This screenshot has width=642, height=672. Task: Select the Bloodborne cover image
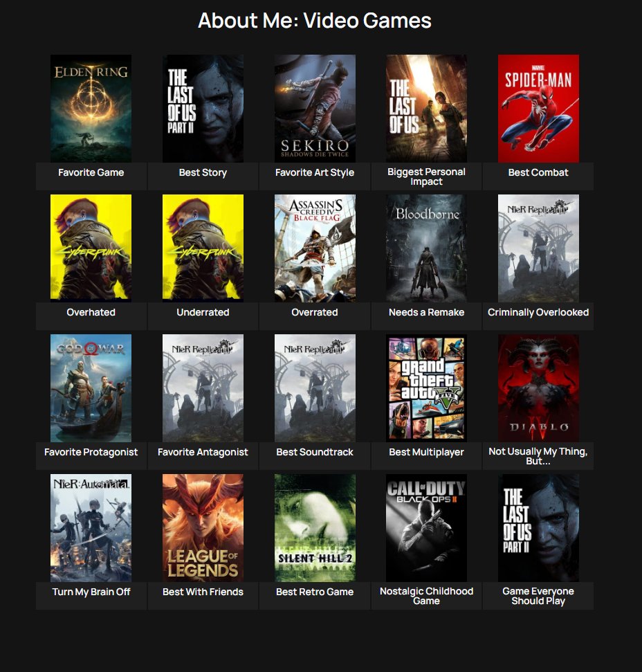(x=427, y=248)
